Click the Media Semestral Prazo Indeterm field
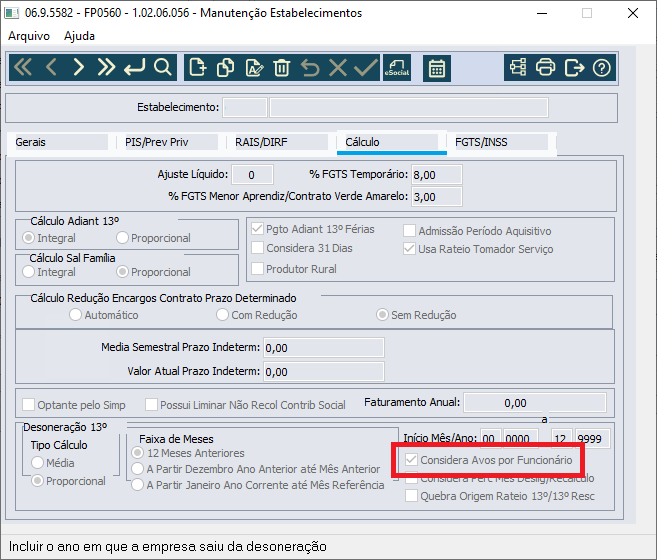 [323, 348]
